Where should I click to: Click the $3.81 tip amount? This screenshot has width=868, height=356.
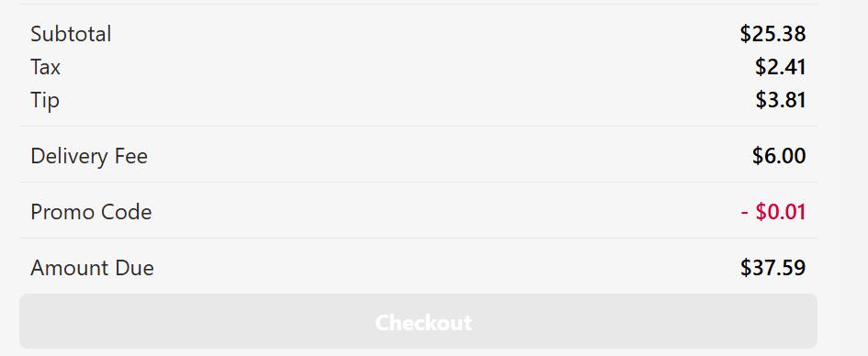pyautogui.click(x=781, y=101)
